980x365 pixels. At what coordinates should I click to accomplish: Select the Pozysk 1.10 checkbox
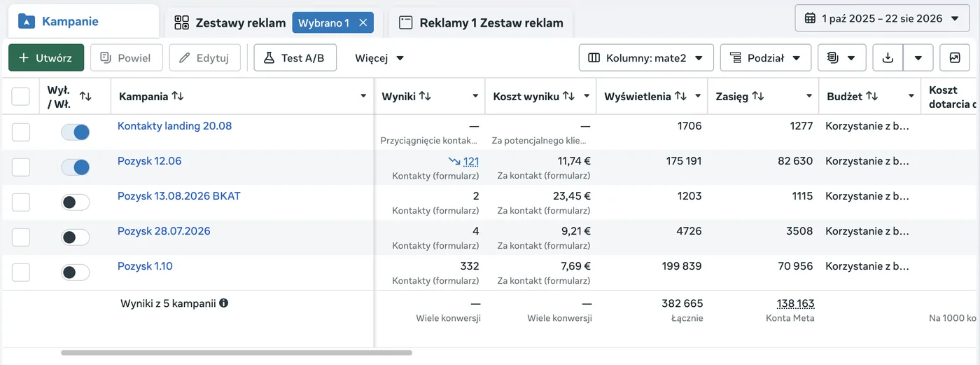coord(21,272)
